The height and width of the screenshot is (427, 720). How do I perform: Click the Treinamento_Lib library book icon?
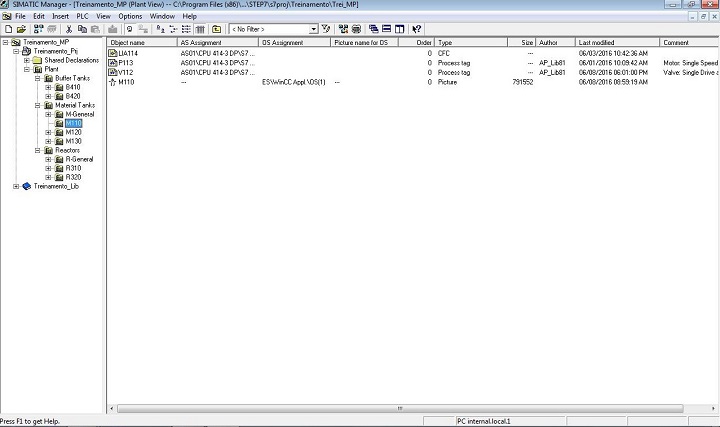[27, 186]
